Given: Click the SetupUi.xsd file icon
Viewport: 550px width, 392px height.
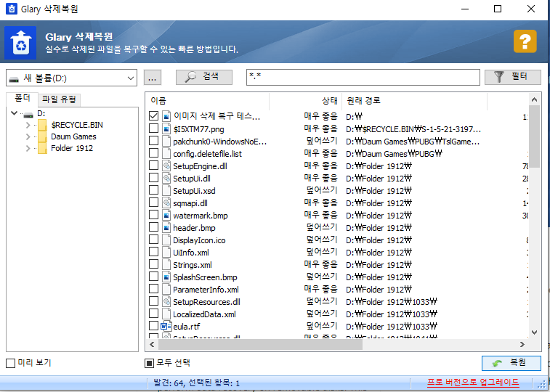Looking at the screenshot, I should tap(166, 190).
